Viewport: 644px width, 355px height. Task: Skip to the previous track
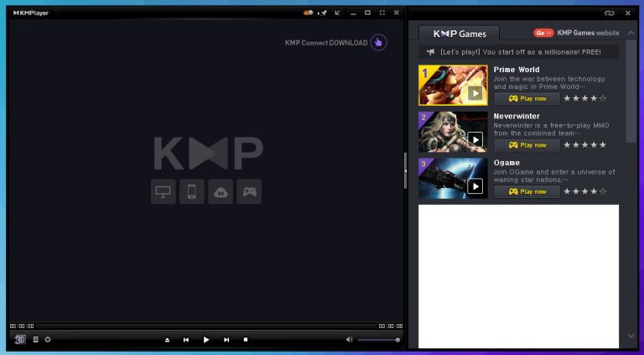coord(186,340)
